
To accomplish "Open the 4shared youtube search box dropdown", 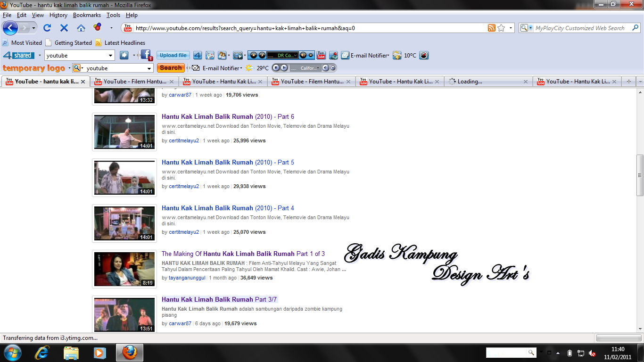I will tap(111, 56).
